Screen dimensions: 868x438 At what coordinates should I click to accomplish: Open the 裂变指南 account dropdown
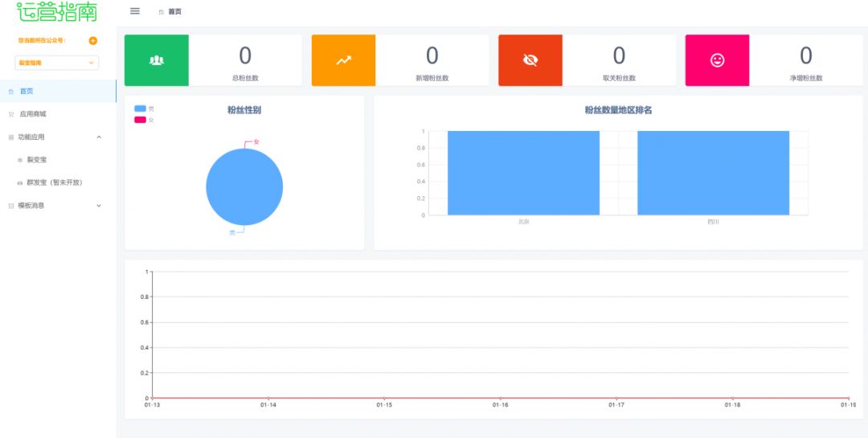56,63
